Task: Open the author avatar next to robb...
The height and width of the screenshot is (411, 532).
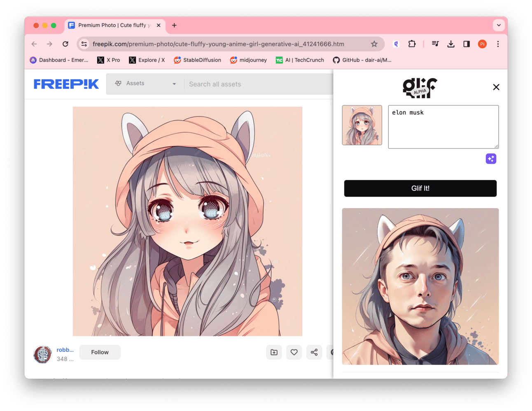Action: (42, 354)
